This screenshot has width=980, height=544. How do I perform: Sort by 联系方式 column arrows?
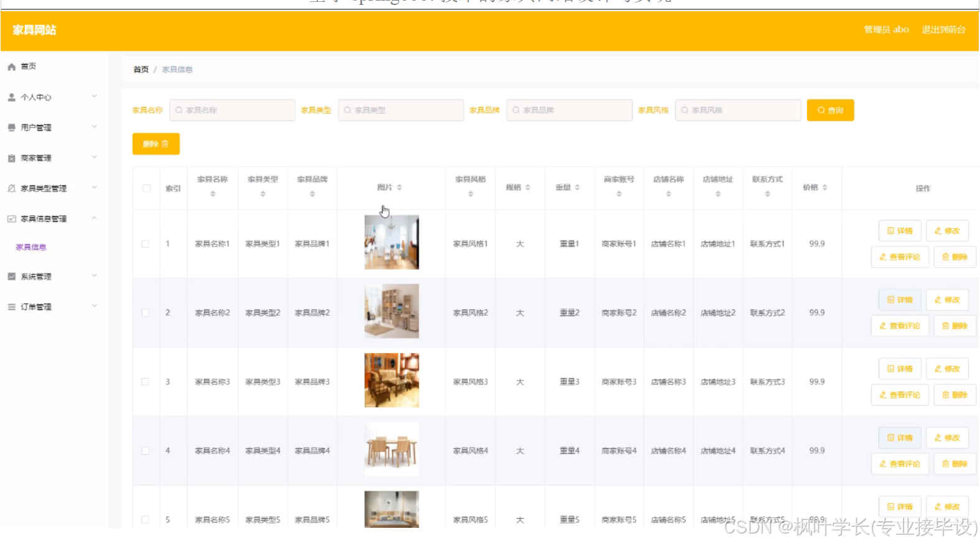[x=768, y=194]
